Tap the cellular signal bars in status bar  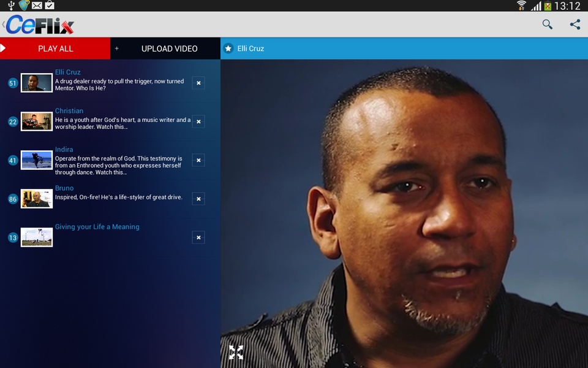click(x=537, y=6)
